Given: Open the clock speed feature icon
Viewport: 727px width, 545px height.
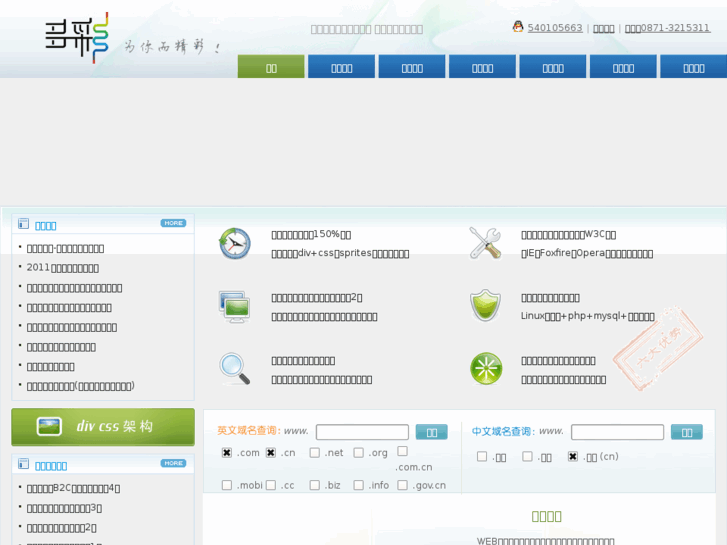Looking at the screenshot, I should (235, 244).
